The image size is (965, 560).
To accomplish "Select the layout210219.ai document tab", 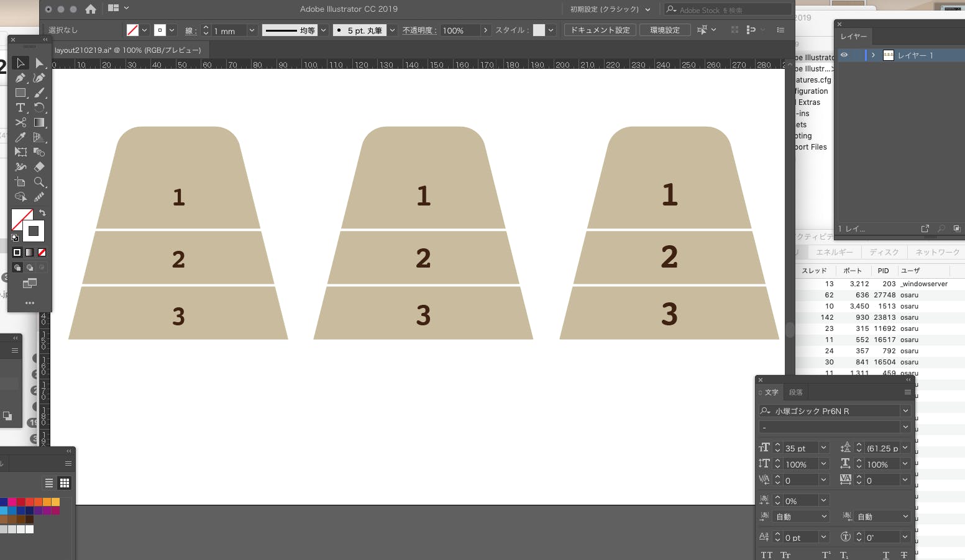I will (127, 50).
